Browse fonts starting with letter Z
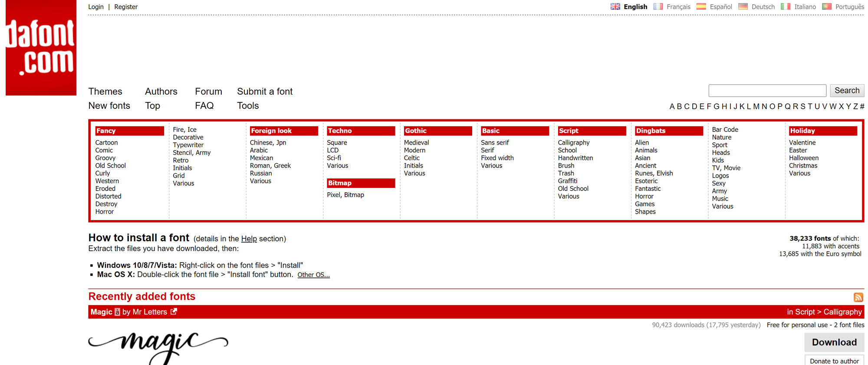Viewport: 868px width, 365px height. (x=855, y=106)
